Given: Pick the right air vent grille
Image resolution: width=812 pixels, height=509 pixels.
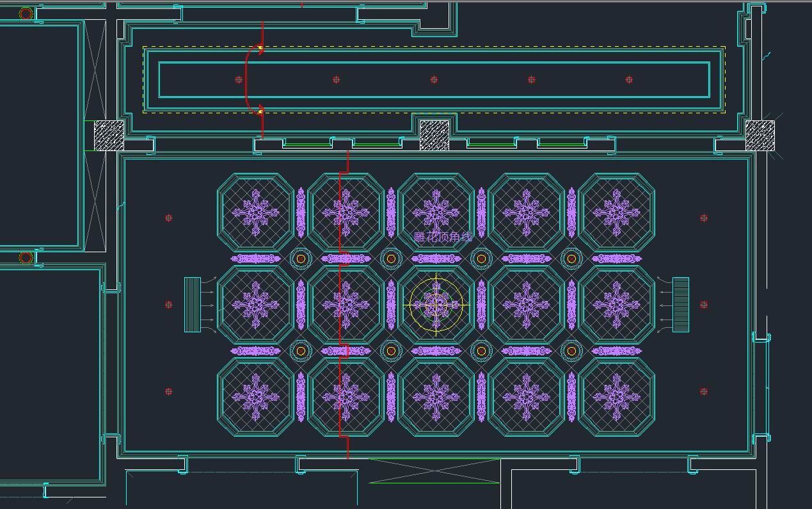Looking at the screenshot, I should pos(681,305).
